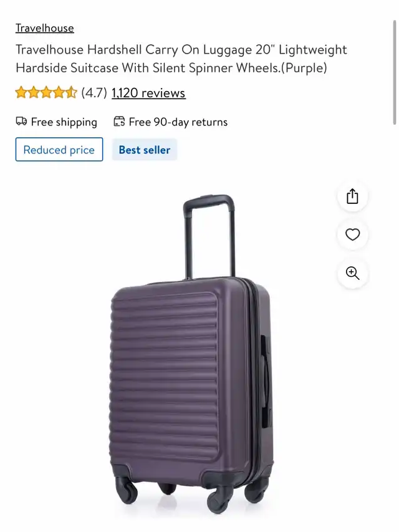
Task: Select the half-filled fifth rating star
Action: click(x=71, y=92)
